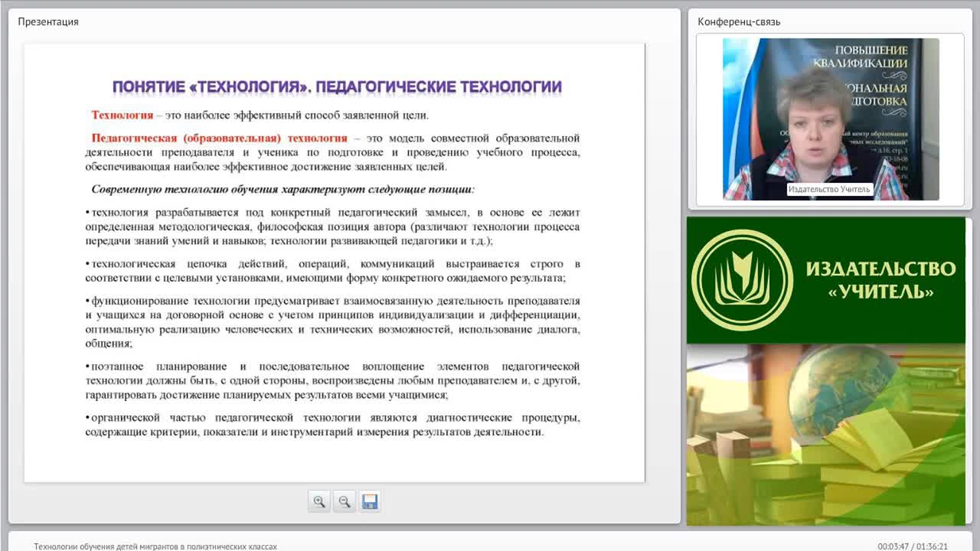Click 'Педагогическая (образовательная) технология' red text

click(x=219, y=139)
